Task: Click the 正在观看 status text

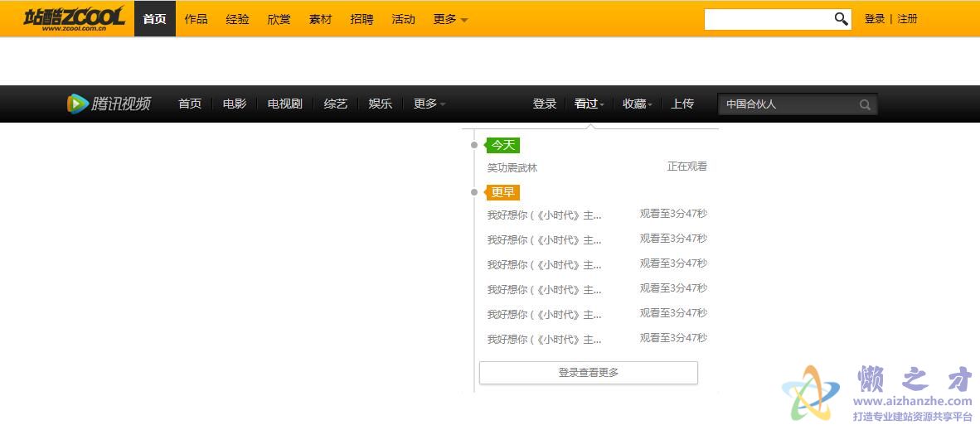Action: [x=687, y=167]
